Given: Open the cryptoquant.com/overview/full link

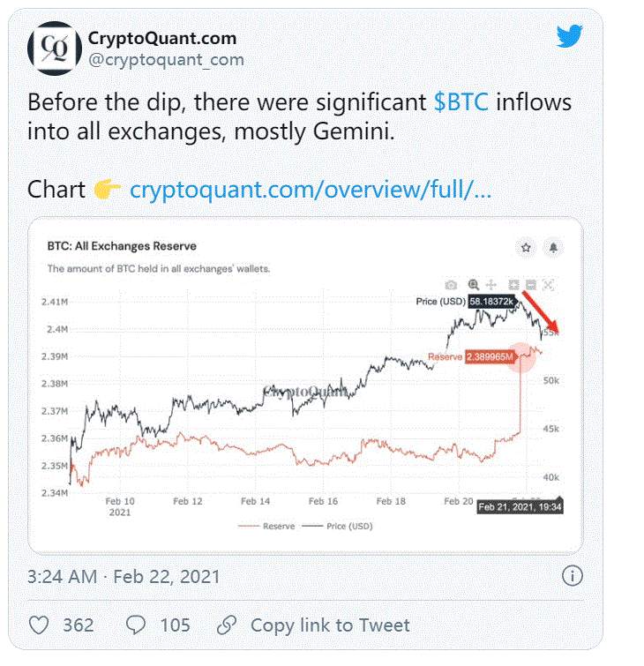Looking at the screenshot, I should 311,190.
